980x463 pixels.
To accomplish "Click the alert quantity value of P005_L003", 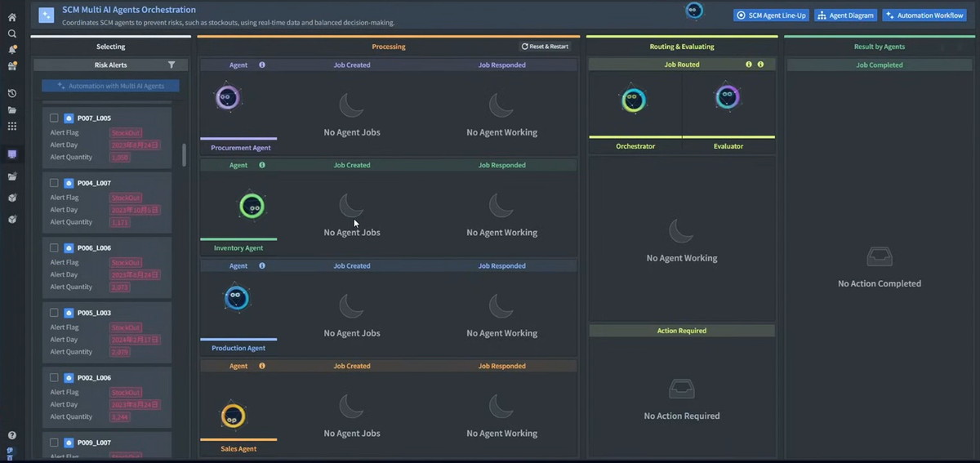I will click(x=120, y=352).
